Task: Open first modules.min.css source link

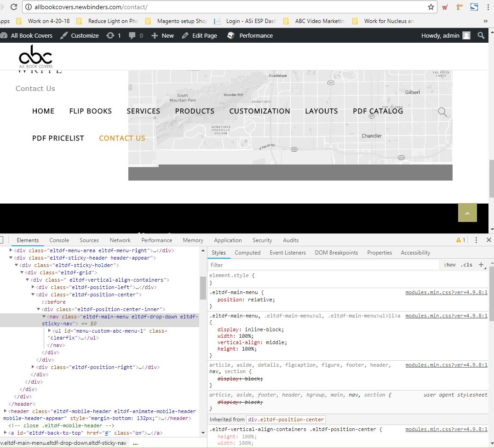Action: (x=446, y=293)
